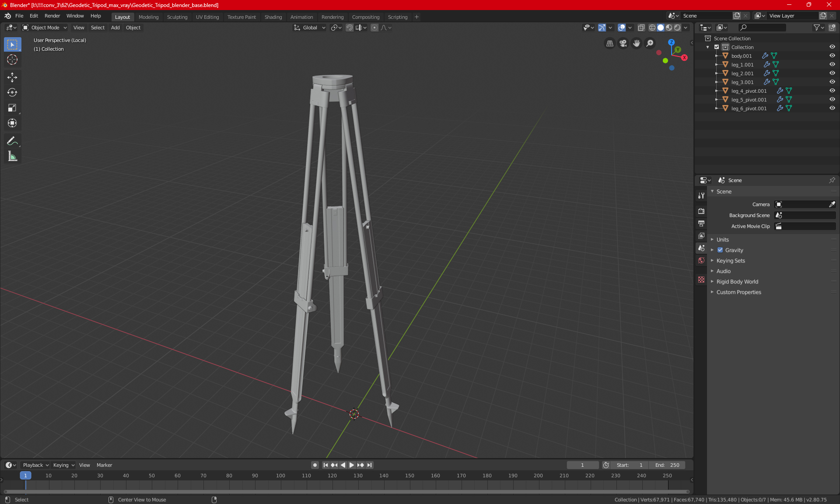Select the Select Box tool
840x504 pixels.
[12, 45]
